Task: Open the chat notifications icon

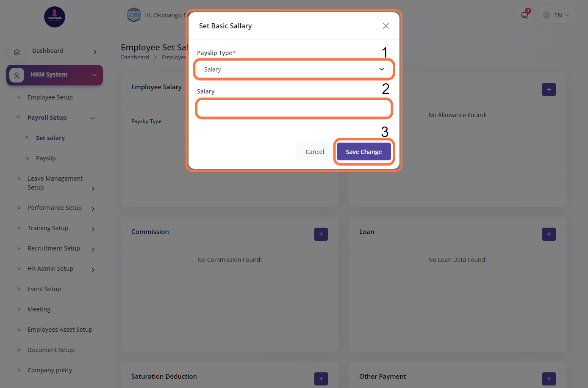Action: point(524,15)
